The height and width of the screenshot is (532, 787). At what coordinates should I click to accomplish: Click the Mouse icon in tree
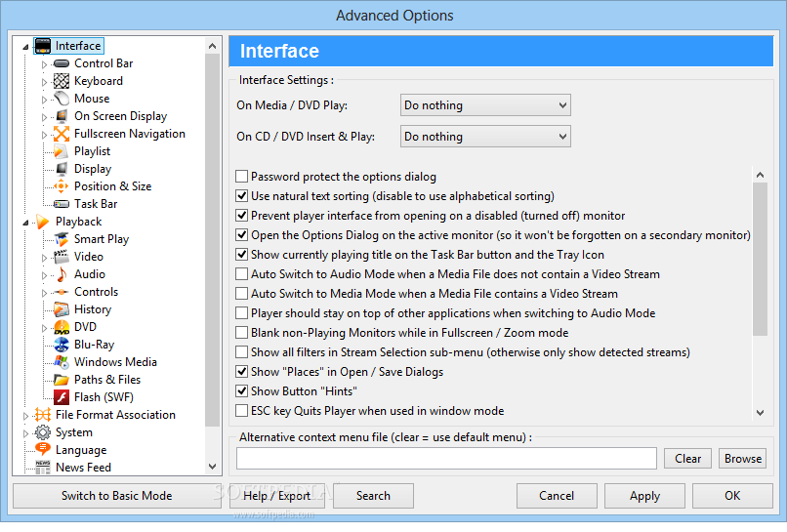click(62, 99)
